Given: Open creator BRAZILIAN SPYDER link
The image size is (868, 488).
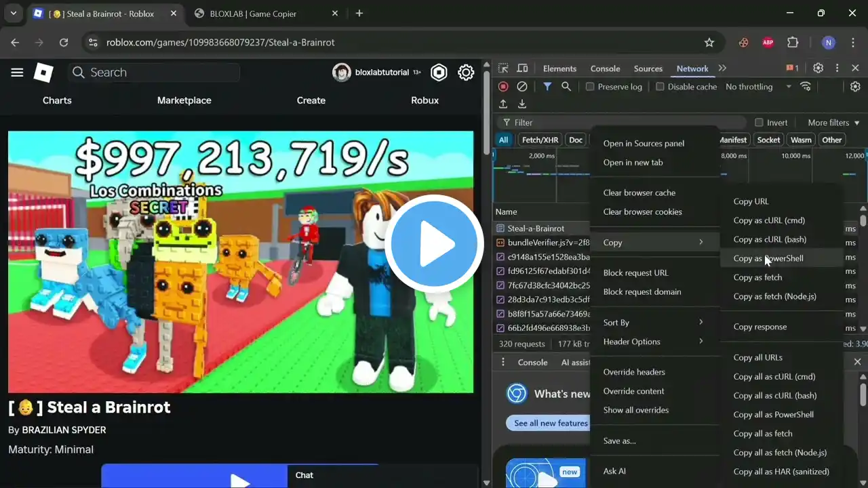Looking at the screenshot, I should click(x=64, y=430).
